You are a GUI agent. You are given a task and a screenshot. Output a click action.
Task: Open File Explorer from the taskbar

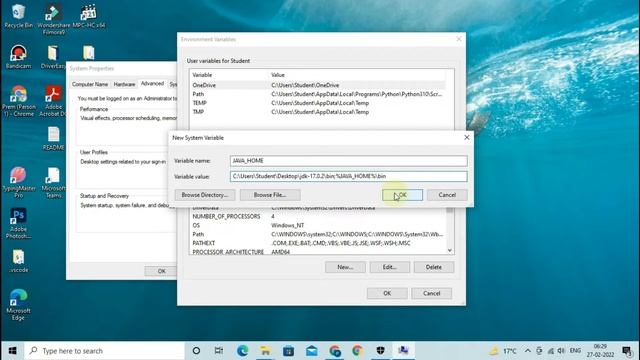click(x=265, y=351)
